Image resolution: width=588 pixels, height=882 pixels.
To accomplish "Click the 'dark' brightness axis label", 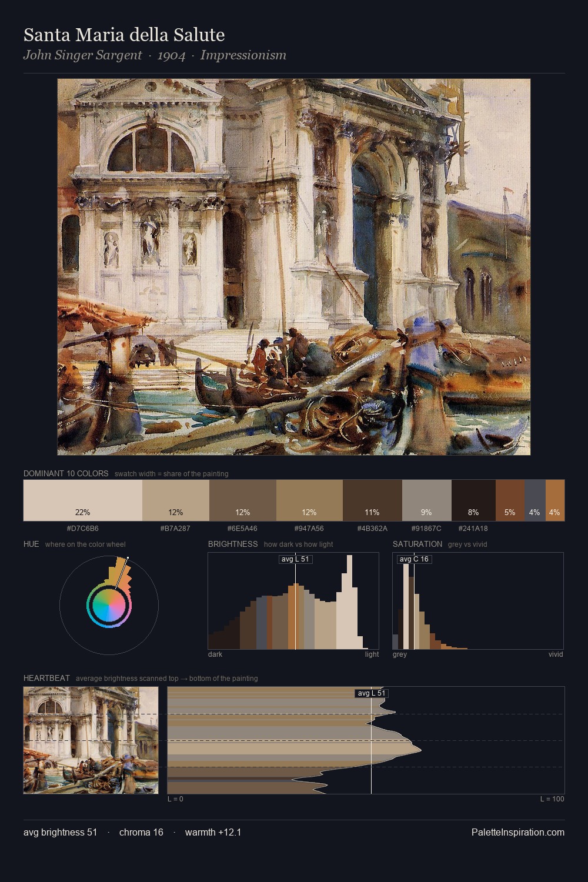I will [x=215, y=654].
